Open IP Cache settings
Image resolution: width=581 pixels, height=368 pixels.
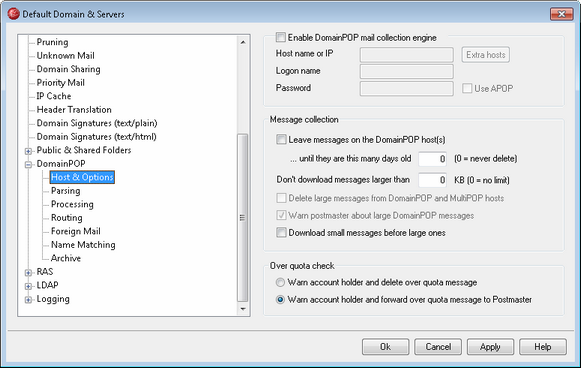pos(54,96)
